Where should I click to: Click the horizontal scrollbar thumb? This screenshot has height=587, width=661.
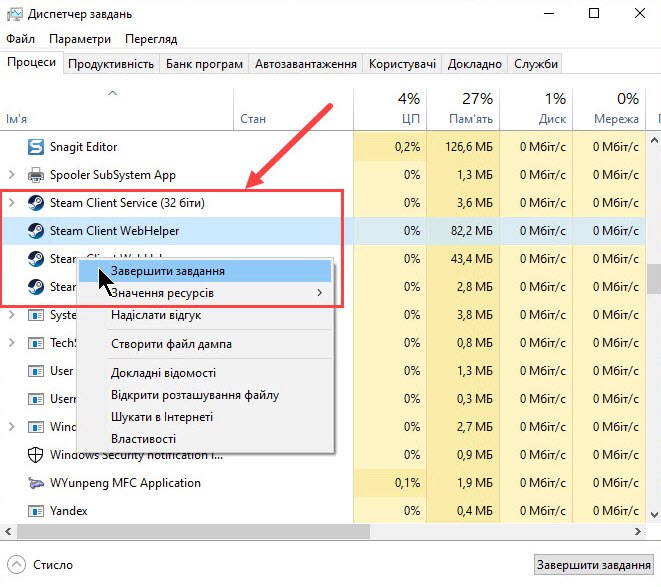click(193, 532)
